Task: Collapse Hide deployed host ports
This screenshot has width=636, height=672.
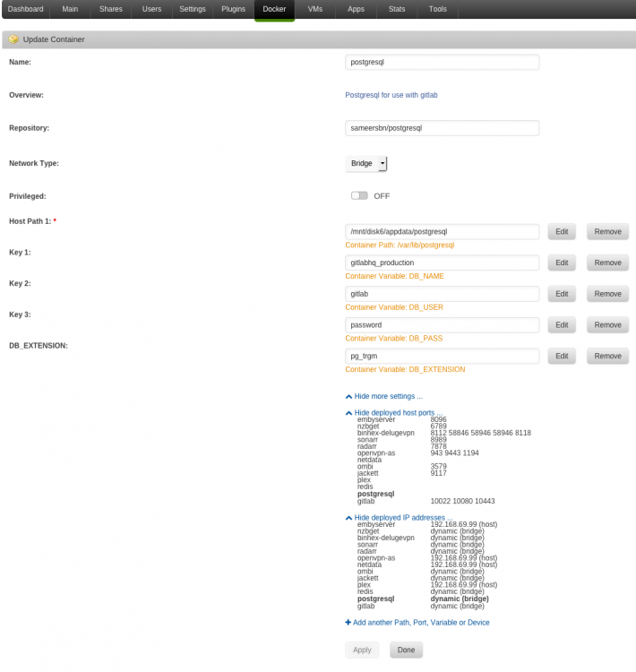Action: coord(394,413)
